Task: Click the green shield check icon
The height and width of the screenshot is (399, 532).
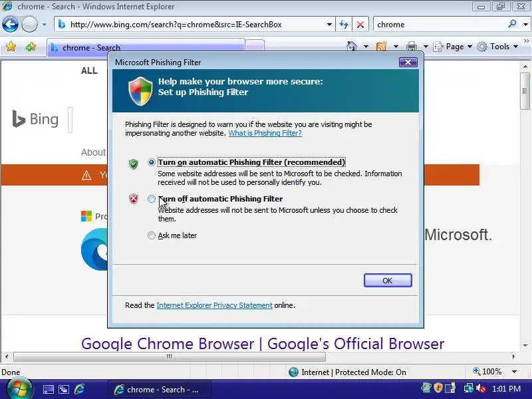Action: pyautogui.click(x=134, y=164)
